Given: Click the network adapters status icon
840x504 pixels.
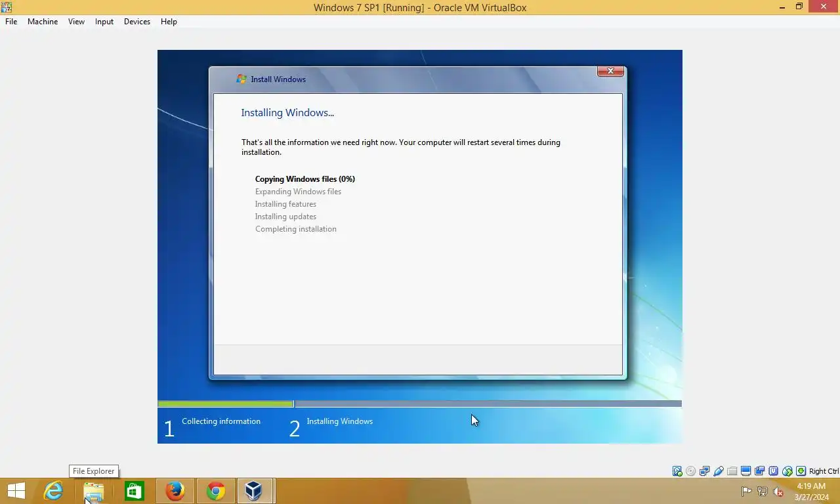Looking at the screenshot, I should 704,471.
